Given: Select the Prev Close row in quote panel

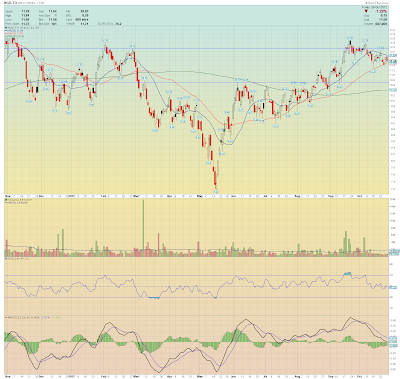Looking at the screenshot, I should [17, 24].
